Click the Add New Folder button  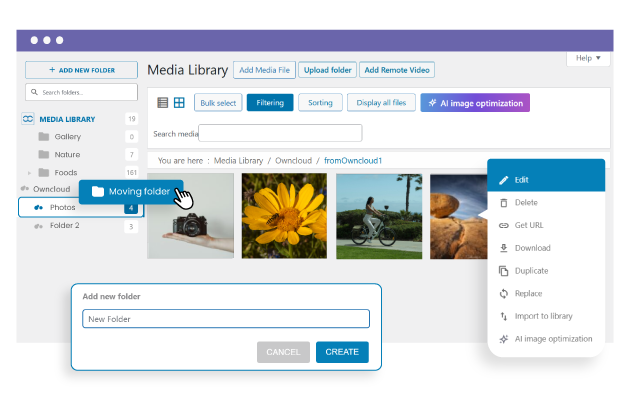click(82, 70)
